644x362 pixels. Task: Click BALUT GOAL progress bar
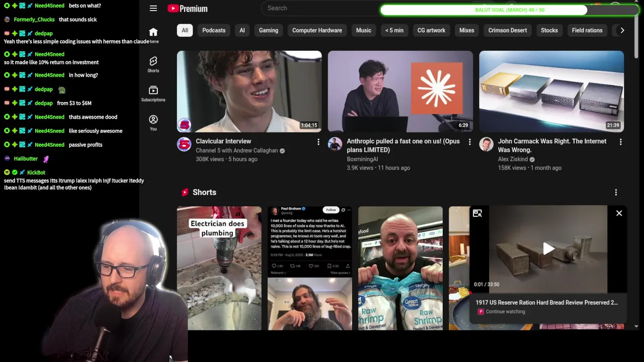[x=509, y=10]
